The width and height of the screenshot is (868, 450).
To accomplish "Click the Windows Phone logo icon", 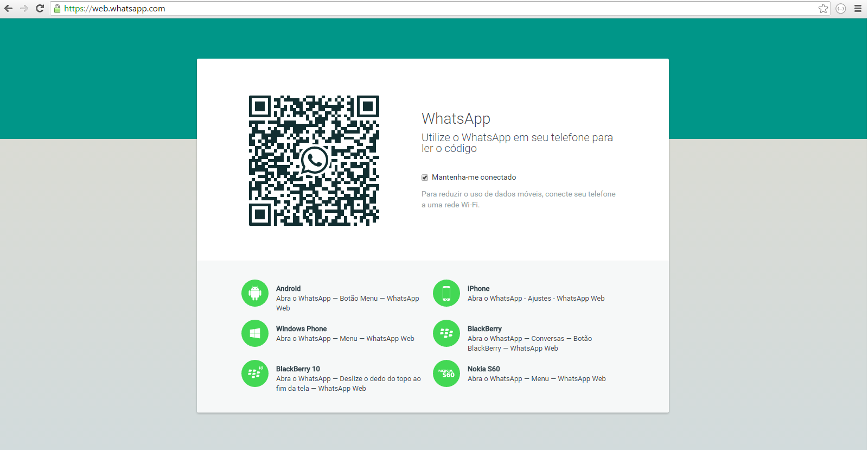I will 255,333.
